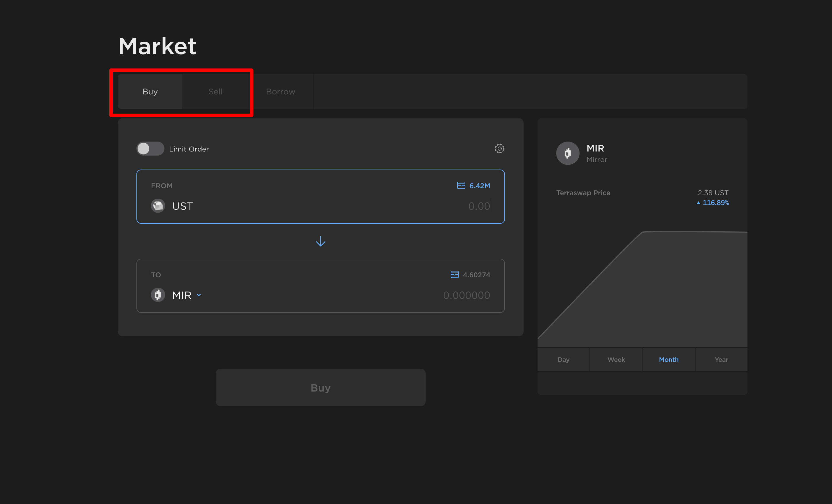
Task: Open the Borrow tab
Action: [x=281, y=91]
